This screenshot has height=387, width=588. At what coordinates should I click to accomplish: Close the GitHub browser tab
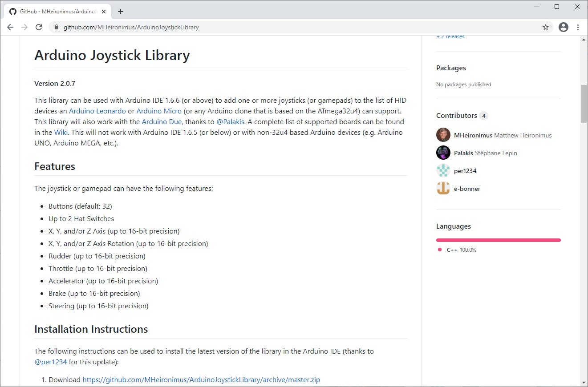(x=105, y=12)
